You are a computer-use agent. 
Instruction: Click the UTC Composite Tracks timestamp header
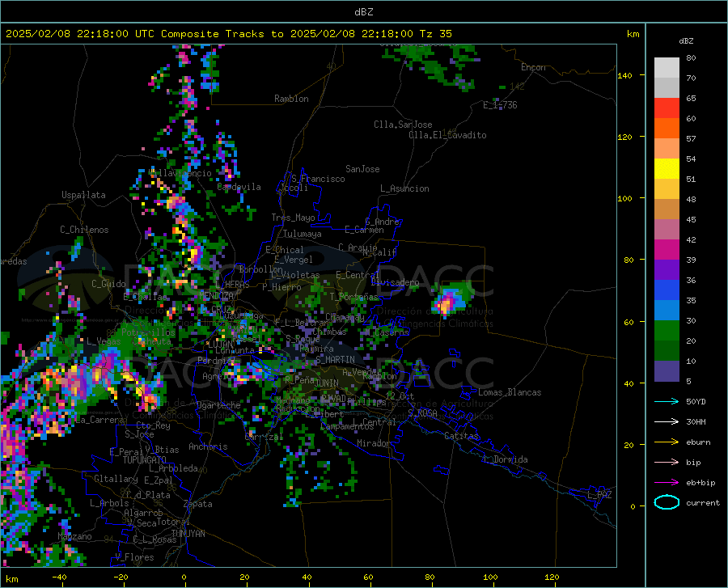tap(228, 34)
